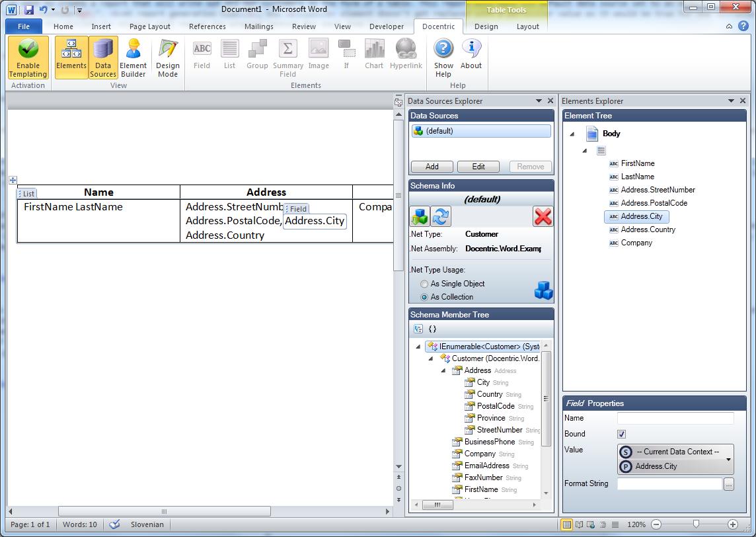The height and width of the screenshot is (537, 756).
Task: Switch to Print Layout view icon
Action: [567, 524]
